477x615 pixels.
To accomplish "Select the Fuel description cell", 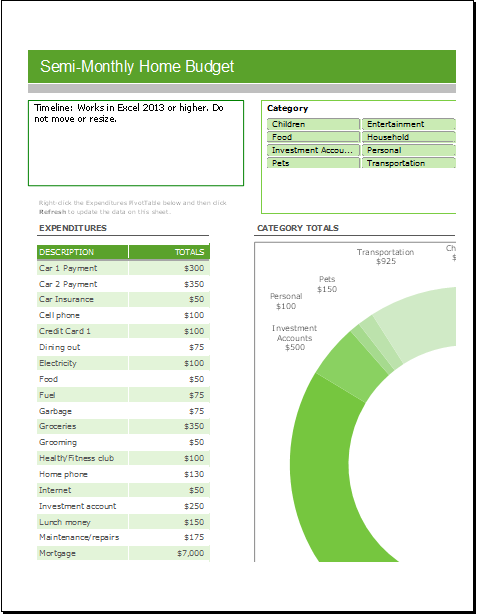I will click(x=82, y=395).
